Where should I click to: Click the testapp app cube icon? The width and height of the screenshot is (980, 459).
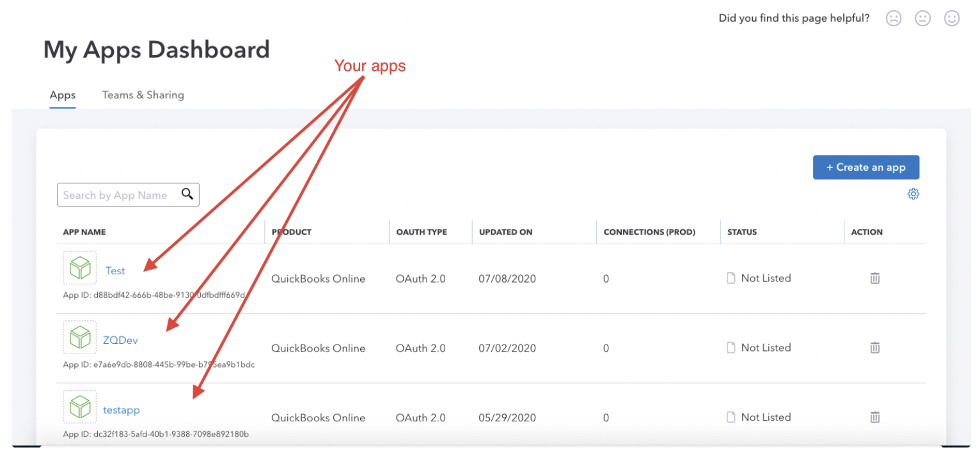coord(80,407)
